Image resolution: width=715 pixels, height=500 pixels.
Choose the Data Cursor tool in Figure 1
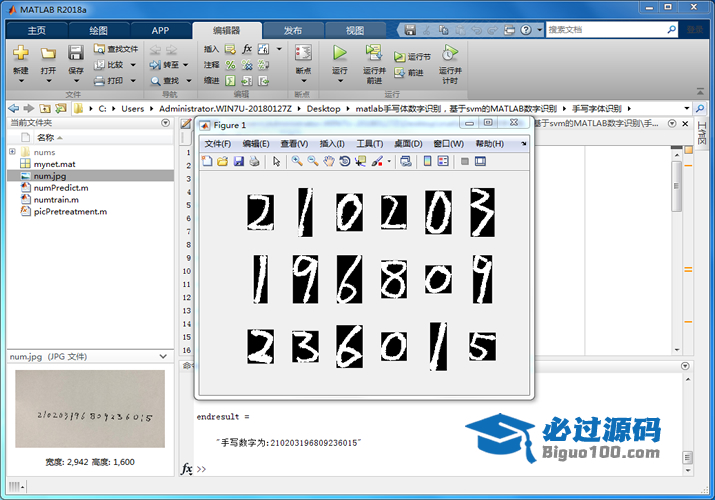360,161
